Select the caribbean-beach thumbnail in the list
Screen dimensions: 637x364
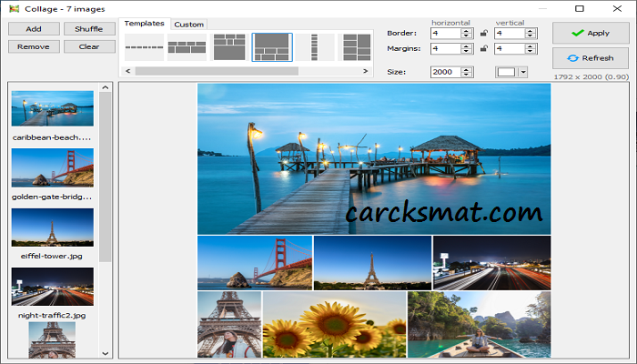click(53, 108)
